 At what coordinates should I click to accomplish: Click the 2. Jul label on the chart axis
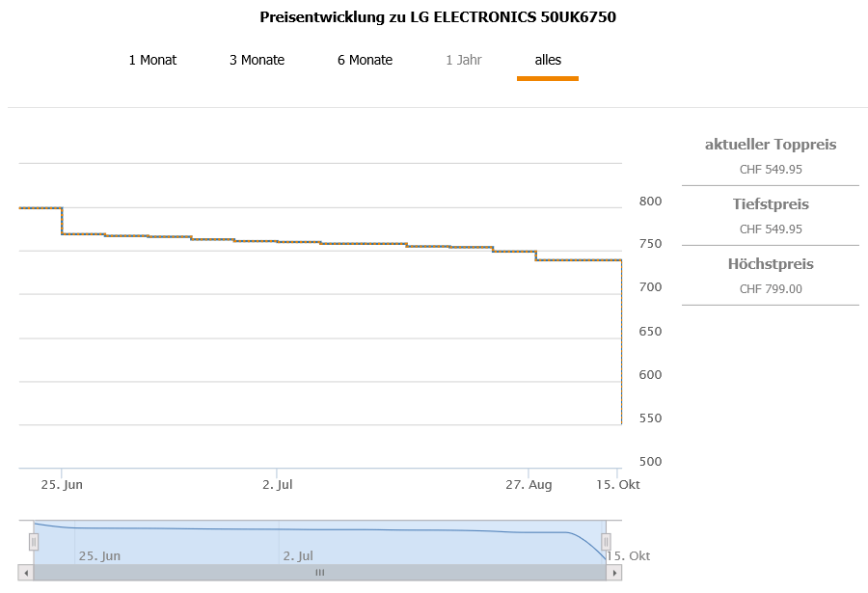[x=277, y=485]
